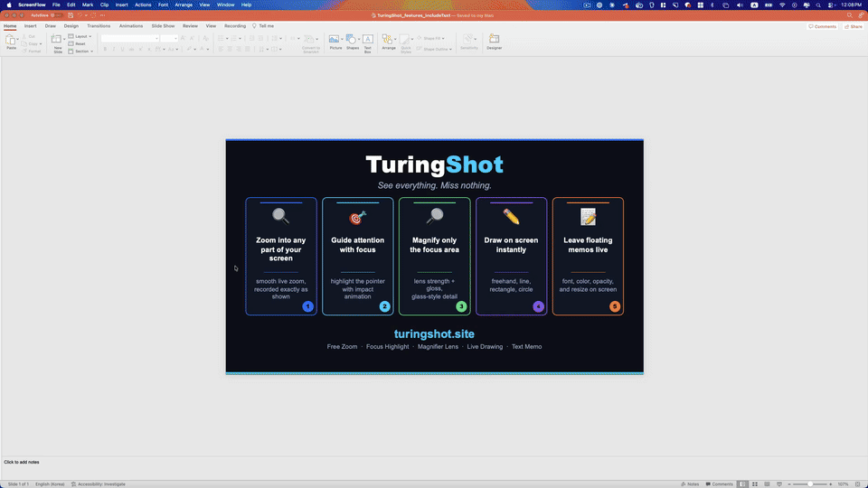Zoom out with the minus icon
The height and width of the screenshot is (488, 868).
pos(789,484)
